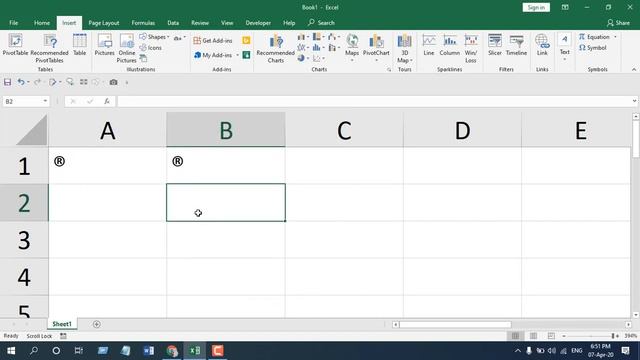Open Ribbon Display Options
This screenshot has height=360, width=640.
pos(565,7)
